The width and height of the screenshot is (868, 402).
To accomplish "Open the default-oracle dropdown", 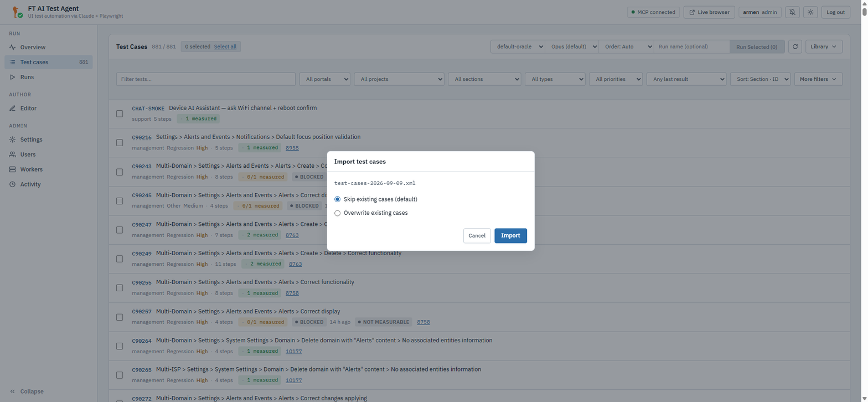I will point(518,47).
